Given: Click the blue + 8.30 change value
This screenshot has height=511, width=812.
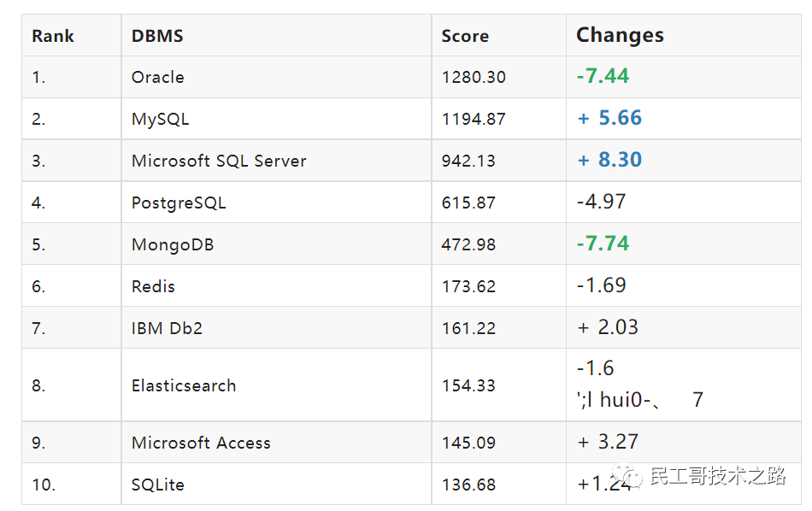Looking at the screenshot, I should (x=609, y=160).
